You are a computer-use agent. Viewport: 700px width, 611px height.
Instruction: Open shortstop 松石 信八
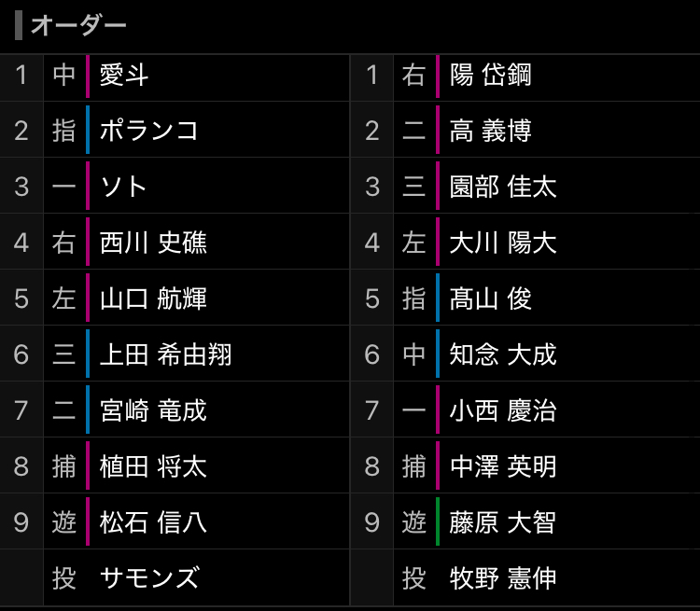pos(153,522)
